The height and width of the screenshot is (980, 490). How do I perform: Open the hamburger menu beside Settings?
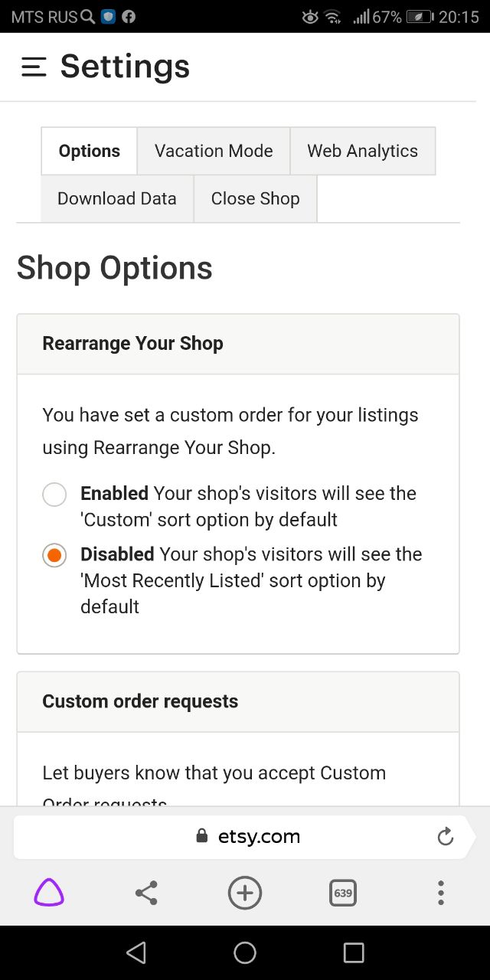point(34,67)
